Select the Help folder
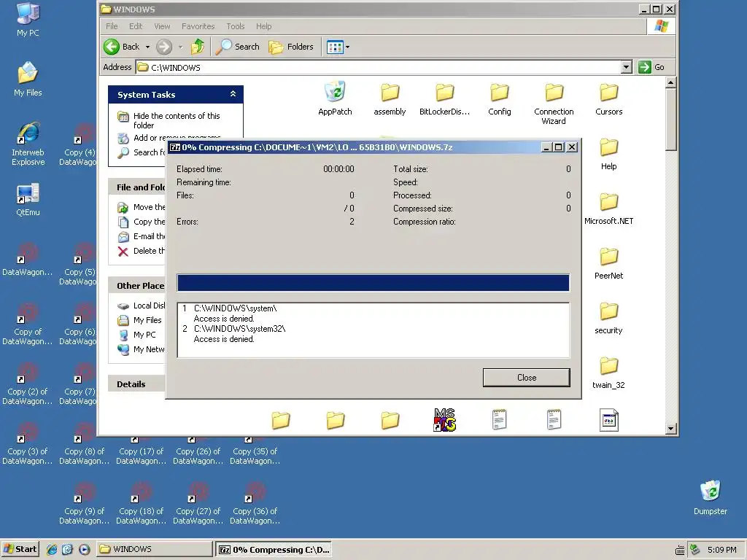This screenshot has width=747, height=560. [609, 153]
